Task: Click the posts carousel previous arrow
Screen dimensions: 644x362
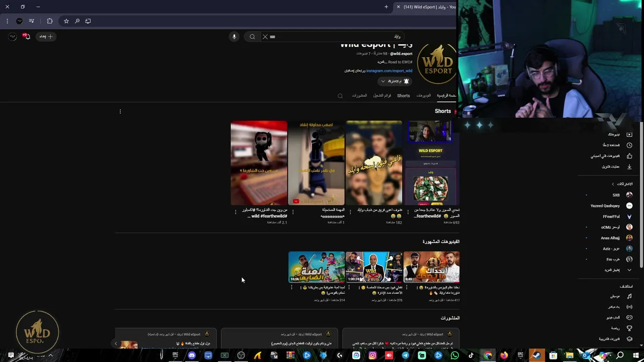Action: 116,344
